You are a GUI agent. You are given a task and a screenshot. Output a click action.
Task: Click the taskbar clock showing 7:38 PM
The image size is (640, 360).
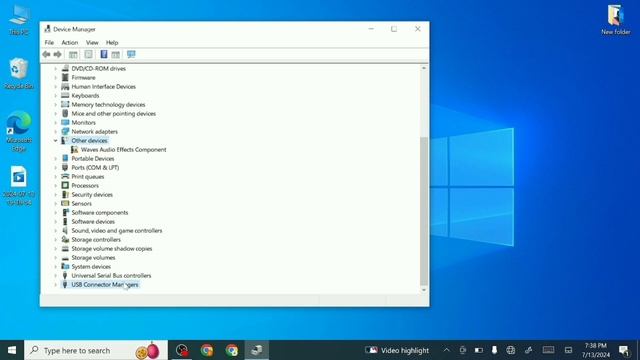(x=596, y=350)
